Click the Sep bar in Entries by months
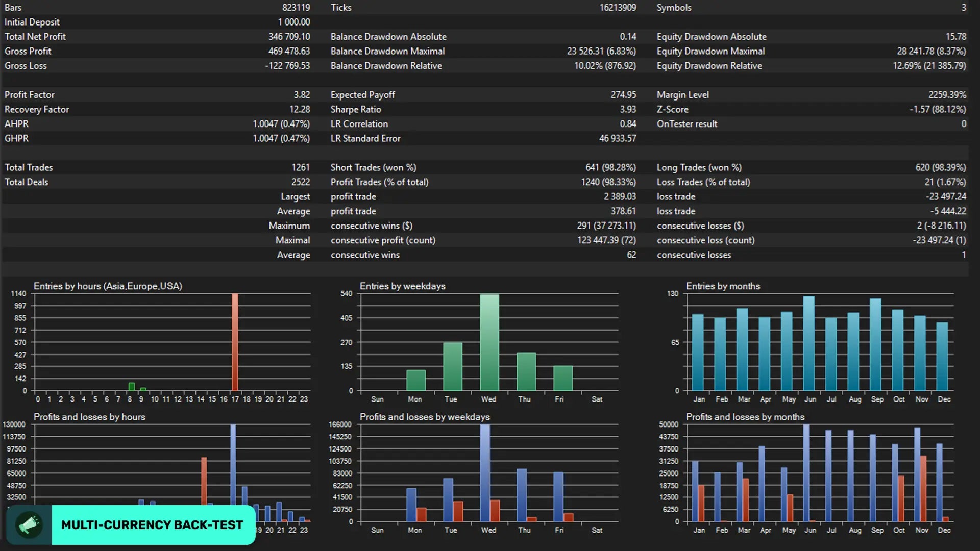Image resolution: width=980 pixels, height=551 pixels. (x=876, y=345)
